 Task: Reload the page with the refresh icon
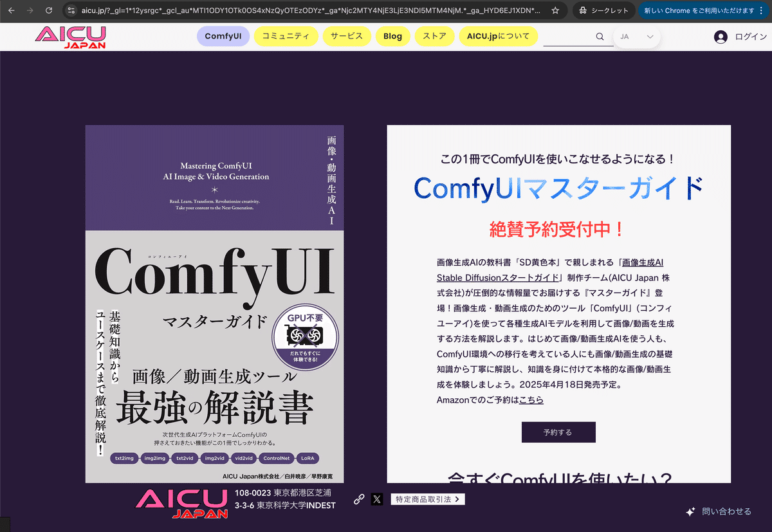(x=49, y=10)
